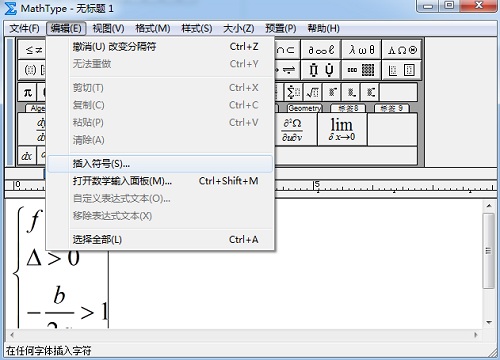Insert the subscript template
The width and height of the screenshot is (500, 360).
[x=351, y=92]
